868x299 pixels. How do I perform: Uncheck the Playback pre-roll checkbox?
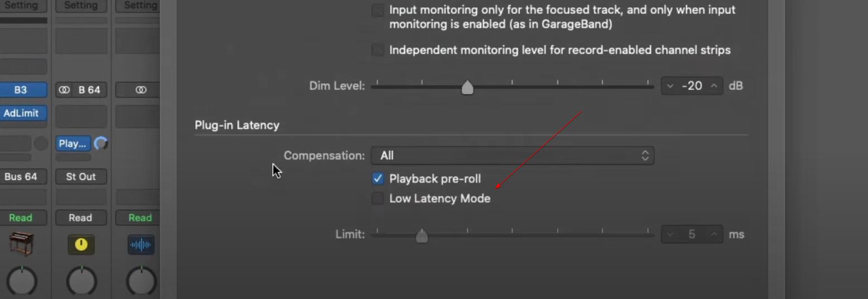point(378,179)
